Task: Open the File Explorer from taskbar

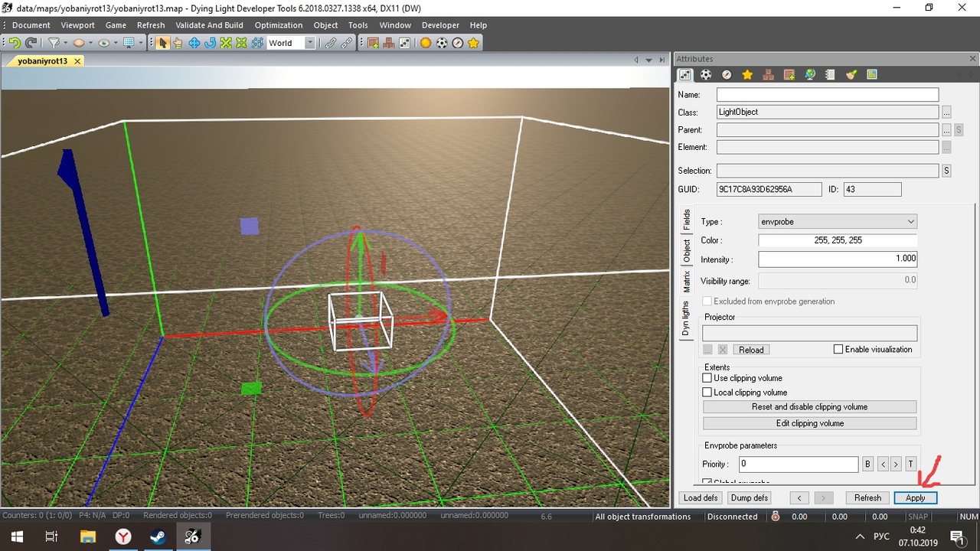Action: tap(87, 536)
